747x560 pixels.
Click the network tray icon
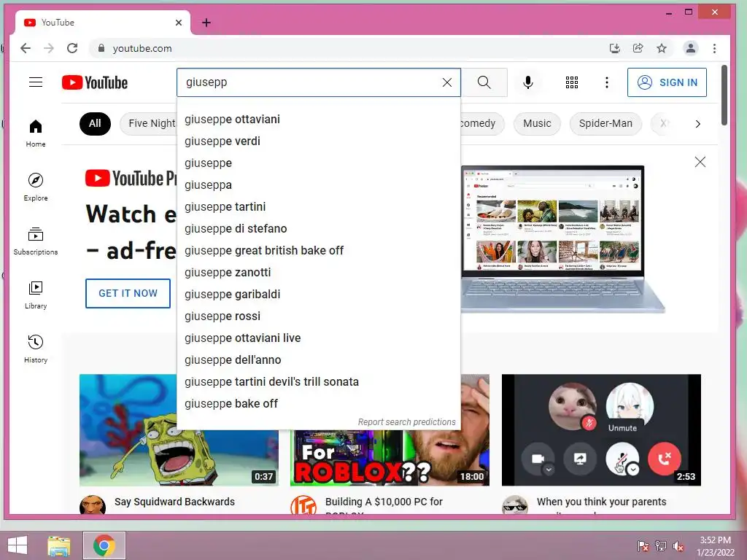(660, 545)
